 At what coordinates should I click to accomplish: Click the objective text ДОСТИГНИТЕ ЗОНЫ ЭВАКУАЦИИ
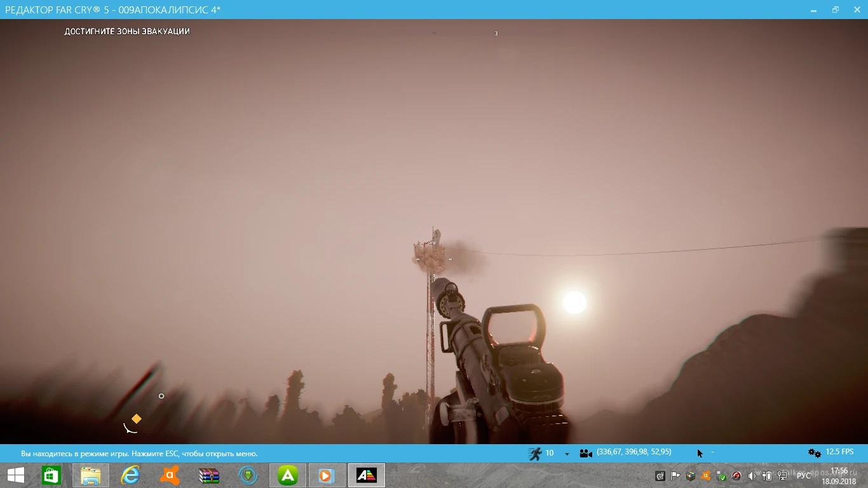coord(126,30)
